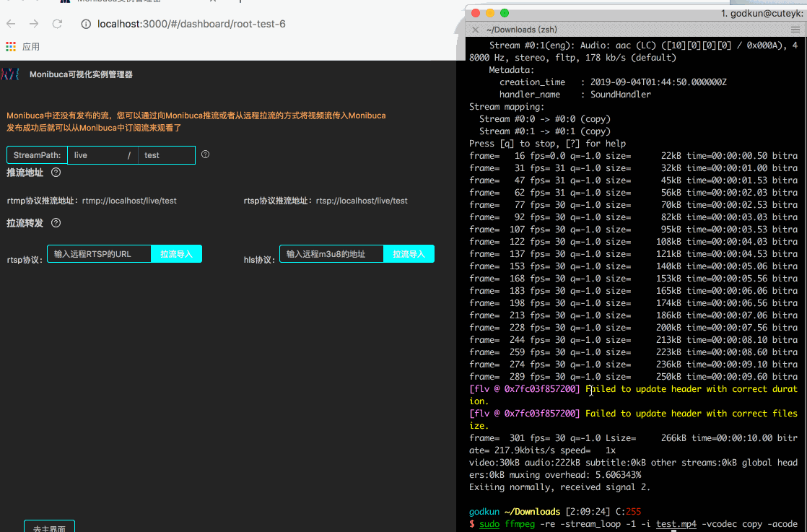Click rtmp://localhost/live/test address text
Image resolution: width=807 pixels, height=532 pixels.
tap(129, 201)
